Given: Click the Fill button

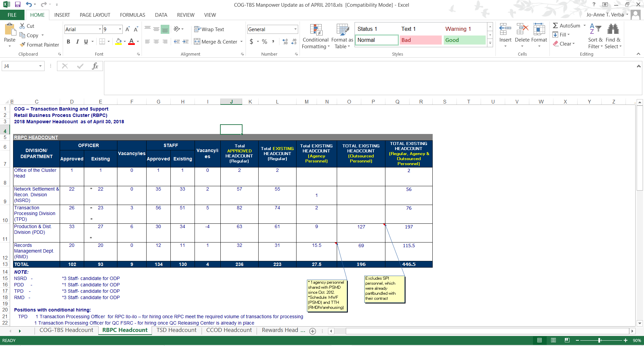Looking at the screenshot, I should pos(561,34).
